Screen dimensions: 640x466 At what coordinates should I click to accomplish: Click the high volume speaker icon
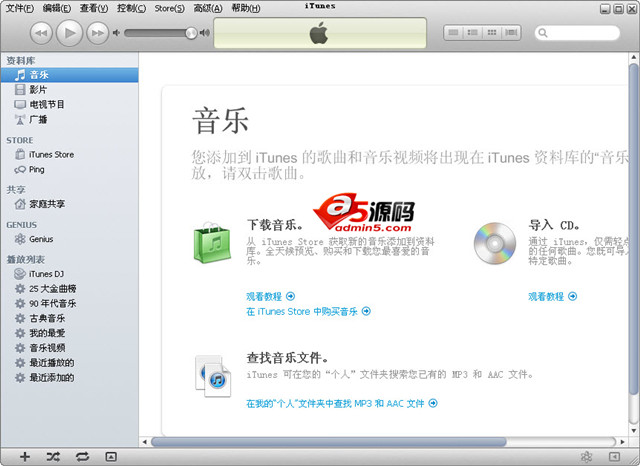pos(204,33)
